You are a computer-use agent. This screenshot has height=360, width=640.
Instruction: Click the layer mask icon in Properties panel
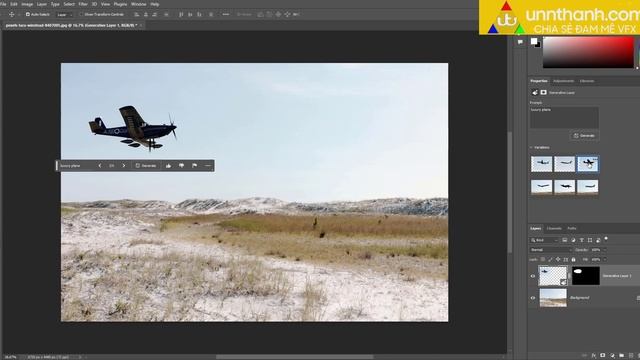coord(543,93)
